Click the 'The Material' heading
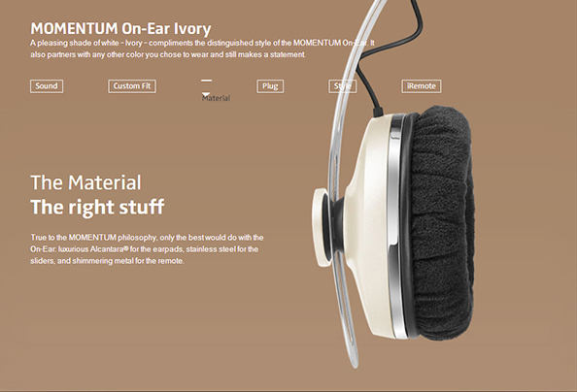 coord(85,182)
